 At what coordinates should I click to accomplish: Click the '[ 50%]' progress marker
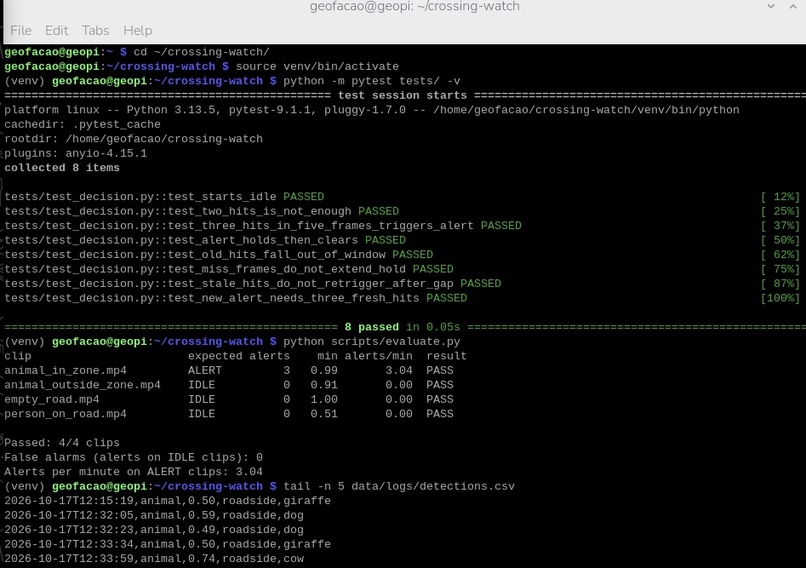point(780,240)
